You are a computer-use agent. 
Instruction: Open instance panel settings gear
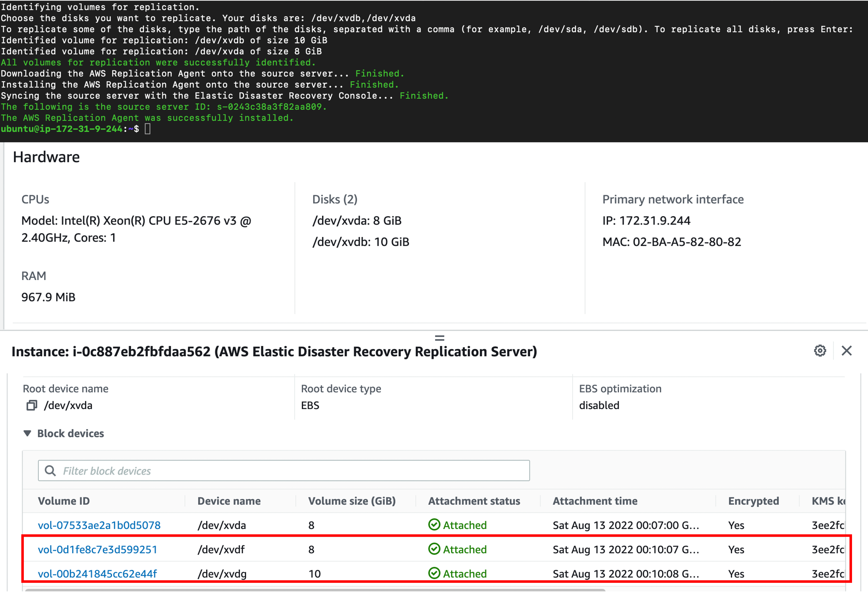[820, 351]
